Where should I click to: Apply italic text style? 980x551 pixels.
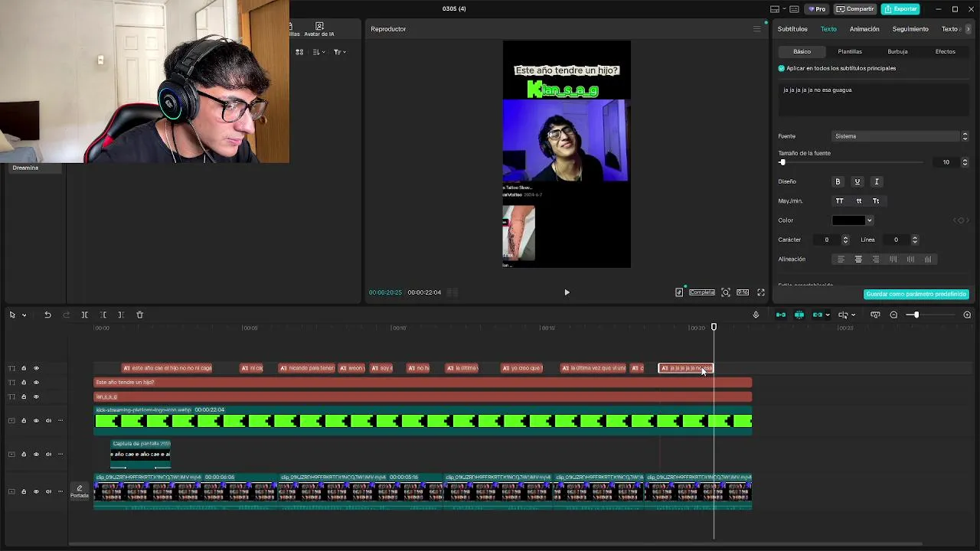[877, 181]
